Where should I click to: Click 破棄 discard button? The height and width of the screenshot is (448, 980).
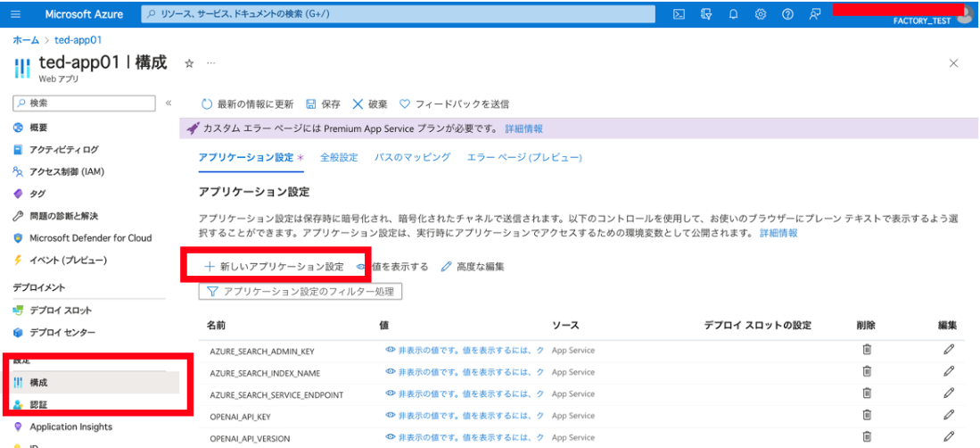[370, 104]
